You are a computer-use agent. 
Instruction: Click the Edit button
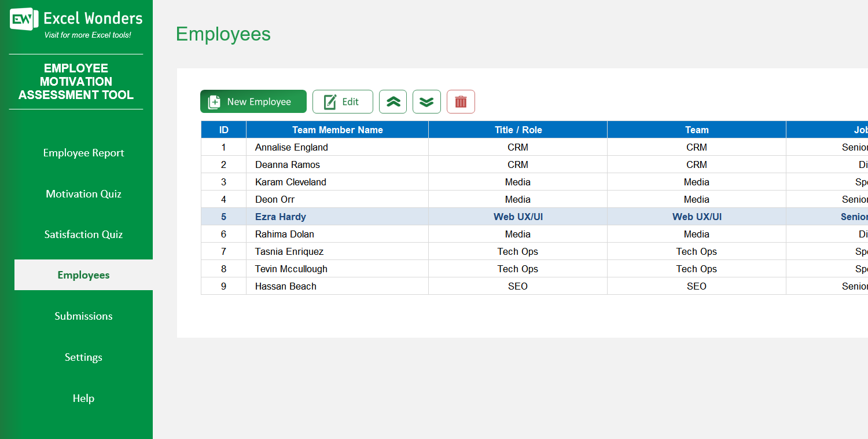(x=343, y=101)
